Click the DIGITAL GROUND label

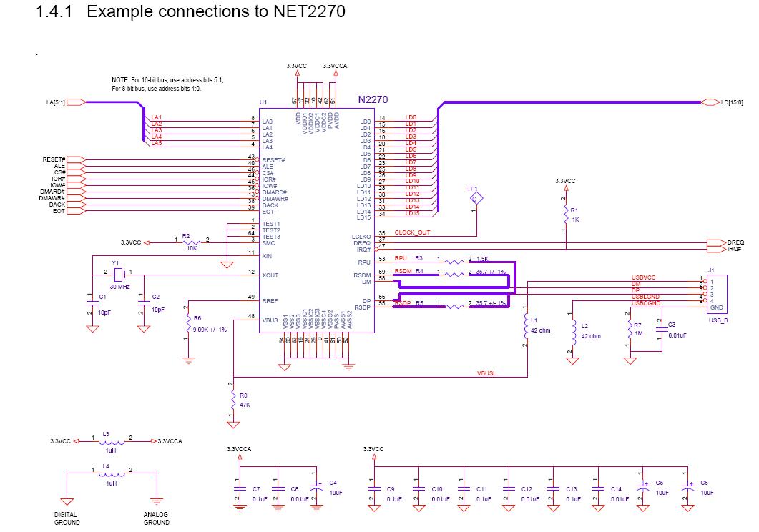click(x=67, y=518)
